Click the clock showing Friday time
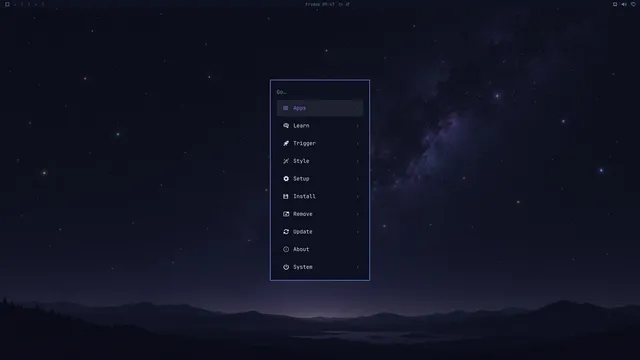Screen dimensions: 640x360 click(x=320, y=4)
